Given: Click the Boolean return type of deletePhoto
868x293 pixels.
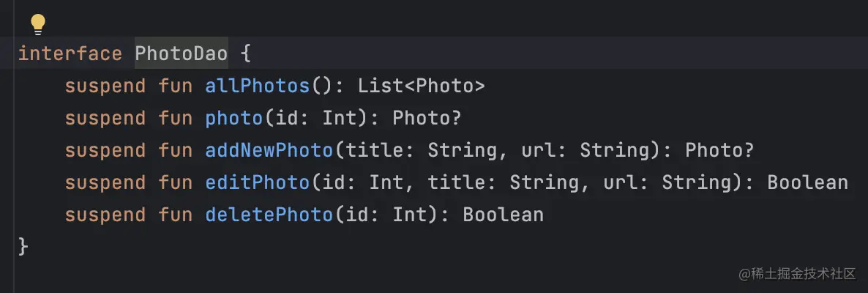Looking at the screenshot, I should pos(504,215).
